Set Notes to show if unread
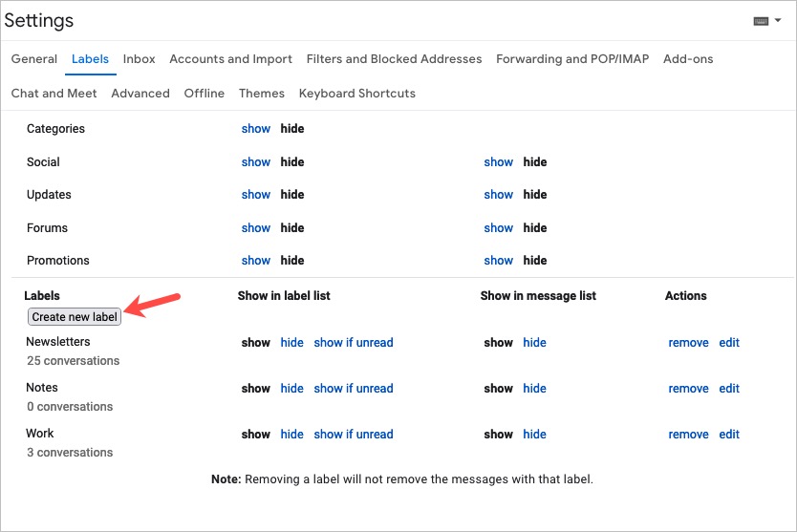 click(x=354, y=389)
